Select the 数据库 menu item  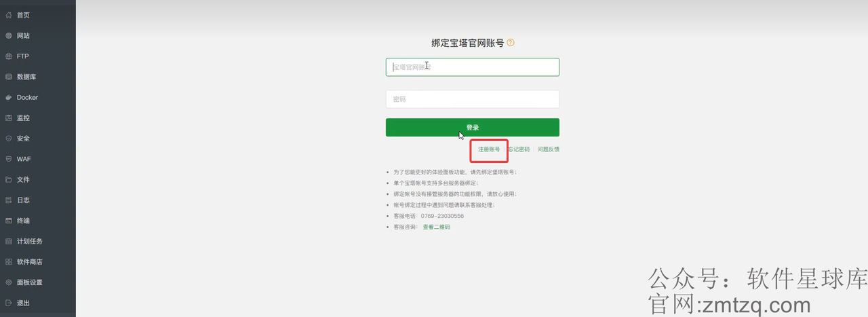26,77
